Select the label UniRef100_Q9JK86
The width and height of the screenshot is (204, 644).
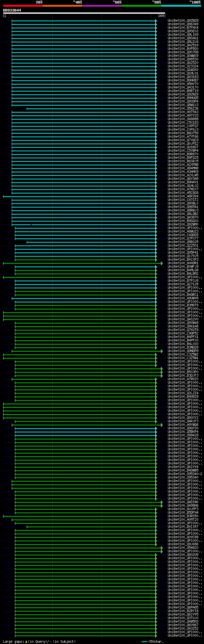click(183, 544)
